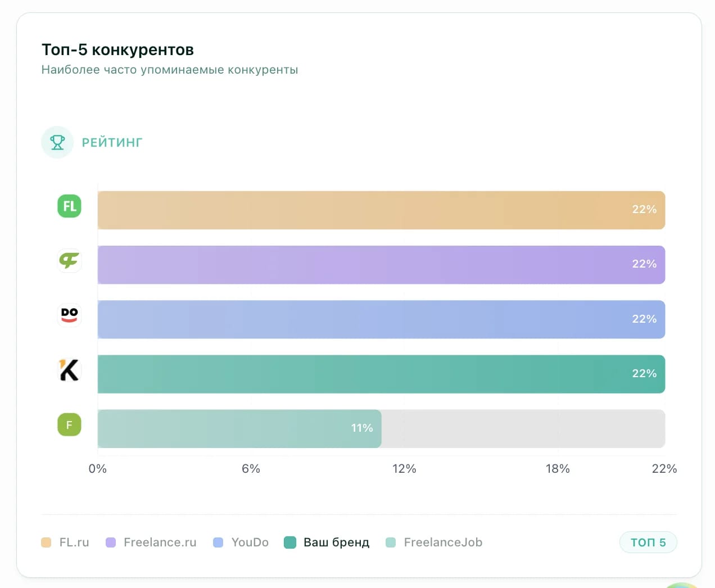The height and width of the screenshot is (588, 715).
Task: Click the trophy icon next to РЕЙТИНГ
Action: (x=57, y=142)
